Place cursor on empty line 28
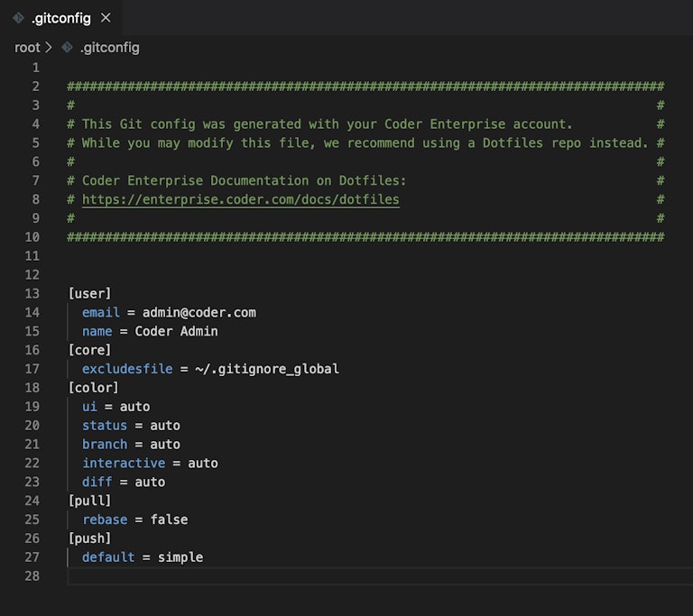 click(x=380, y=575)
